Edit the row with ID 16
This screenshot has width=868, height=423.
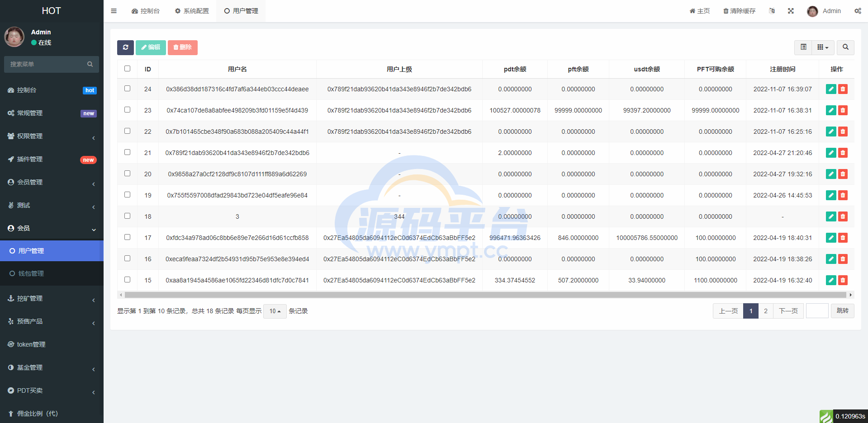(x=831, y=259)
